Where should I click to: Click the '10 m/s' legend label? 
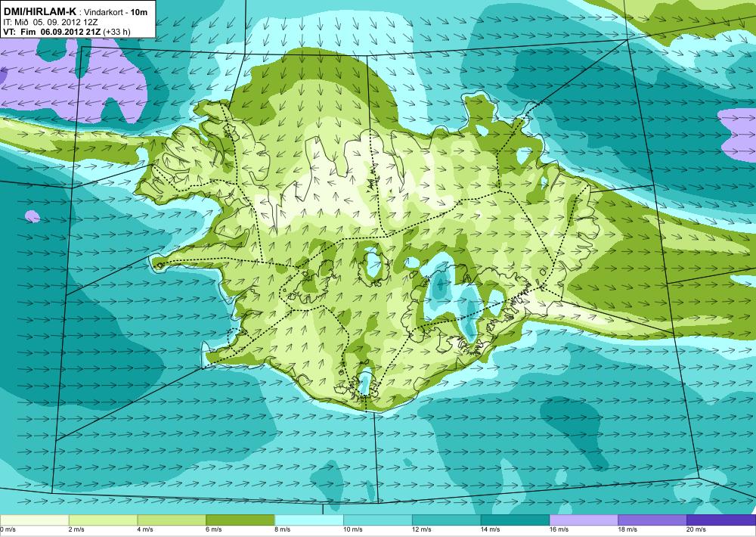(x=353, y=529)
